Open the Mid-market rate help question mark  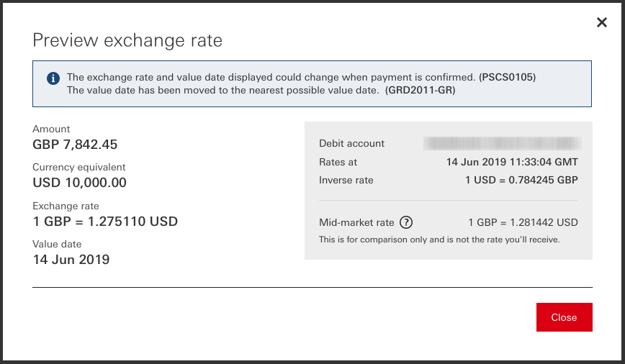[406, 222]
